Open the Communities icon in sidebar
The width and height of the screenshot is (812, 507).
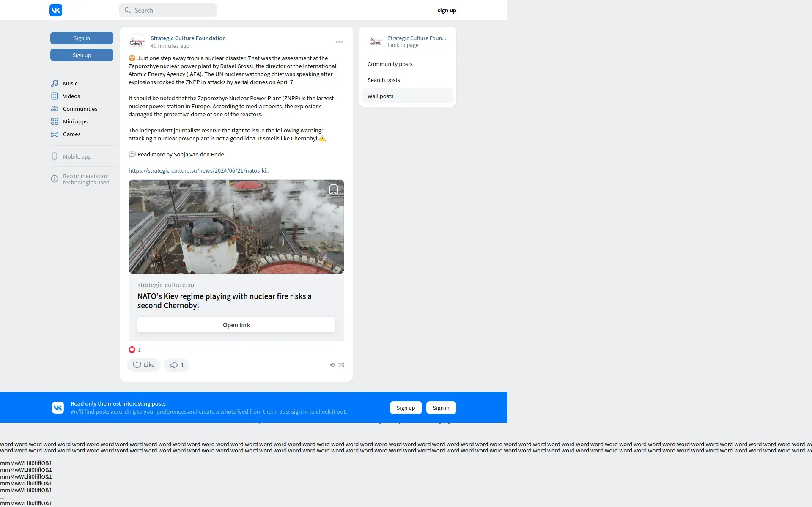(x=55, y=109)
